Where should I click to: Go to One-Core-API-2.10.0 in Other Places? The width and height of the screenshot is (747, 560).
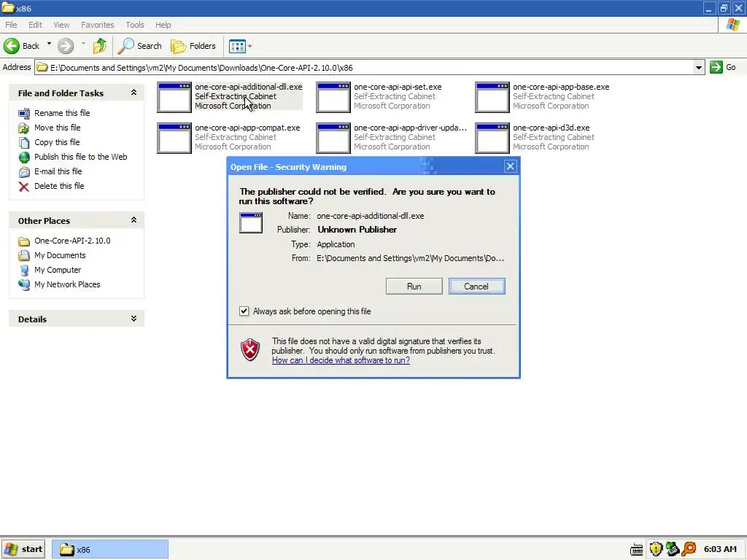[x=72, y=241]
